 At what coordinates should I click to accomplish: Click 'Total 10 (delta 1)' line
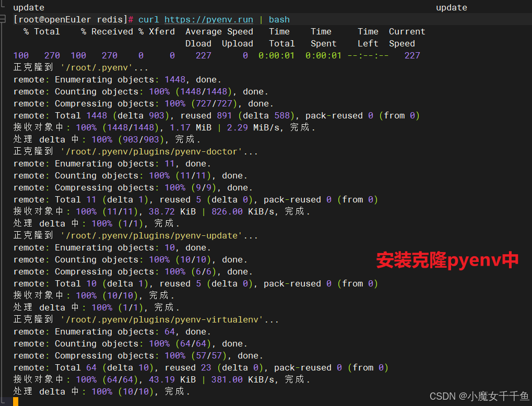[196, 283]
